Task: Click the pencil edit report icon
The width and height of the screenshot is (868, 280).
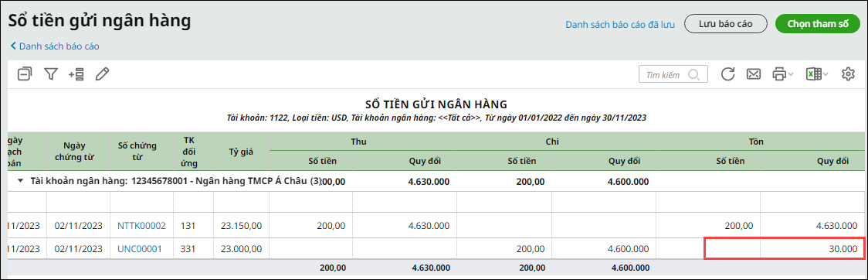Action: tap(102, 73)
